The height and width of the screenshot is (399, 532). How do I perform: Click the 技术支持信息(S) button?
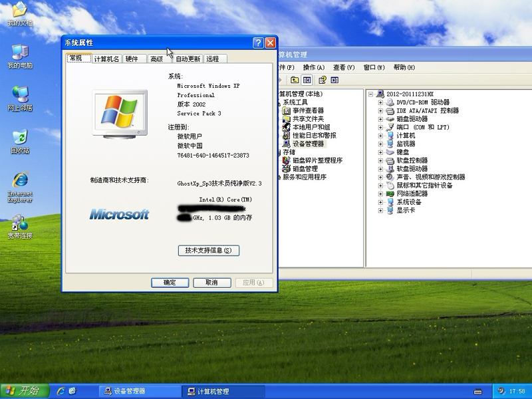coord(209,251)
